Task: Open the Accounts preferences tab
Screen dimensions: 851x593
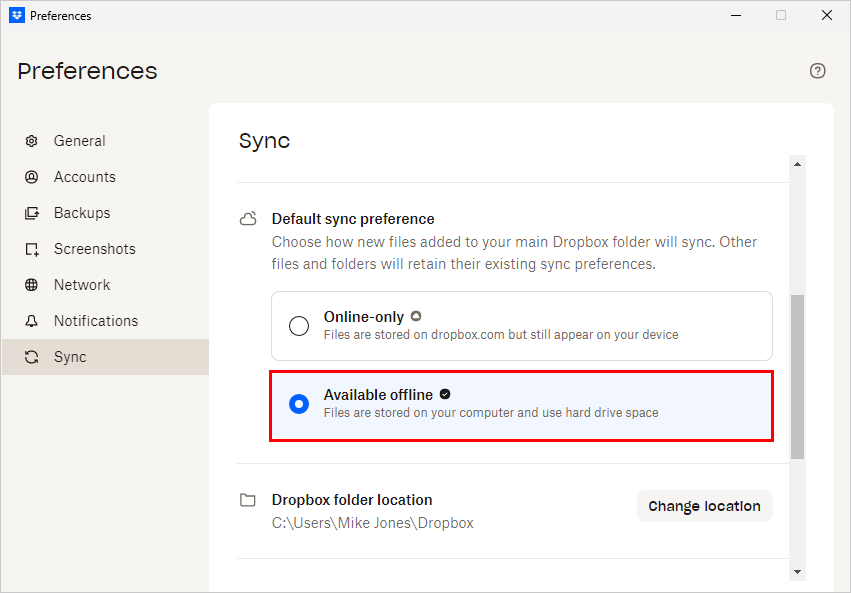Action: tap(85, 177)
